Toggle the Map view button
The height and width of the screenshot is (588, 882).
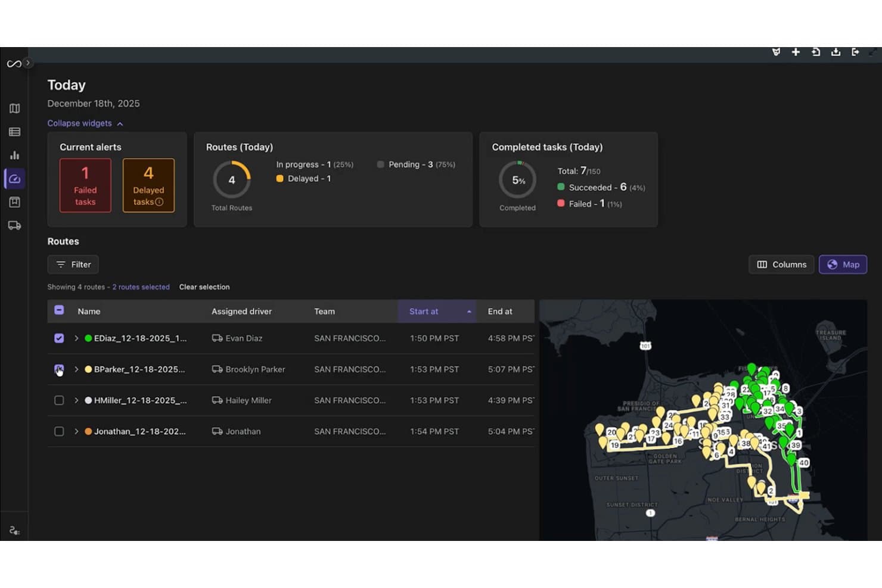pos(843,265)
